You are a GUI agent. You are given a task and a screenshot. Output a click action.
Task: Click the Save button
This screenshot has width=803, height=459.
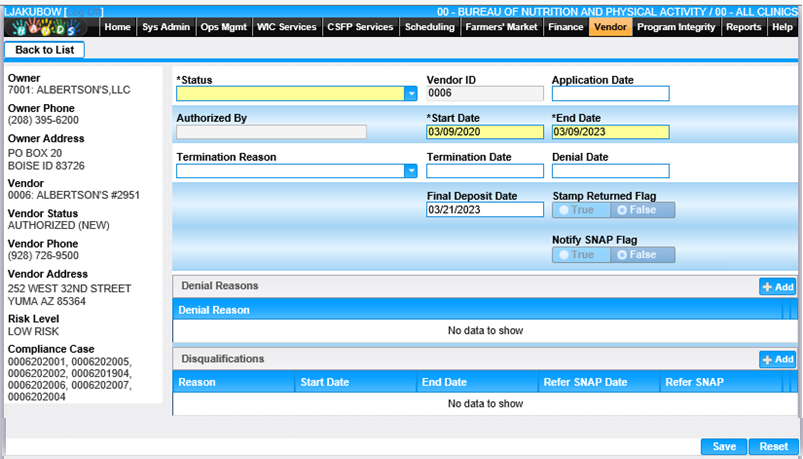pos(724,447)
